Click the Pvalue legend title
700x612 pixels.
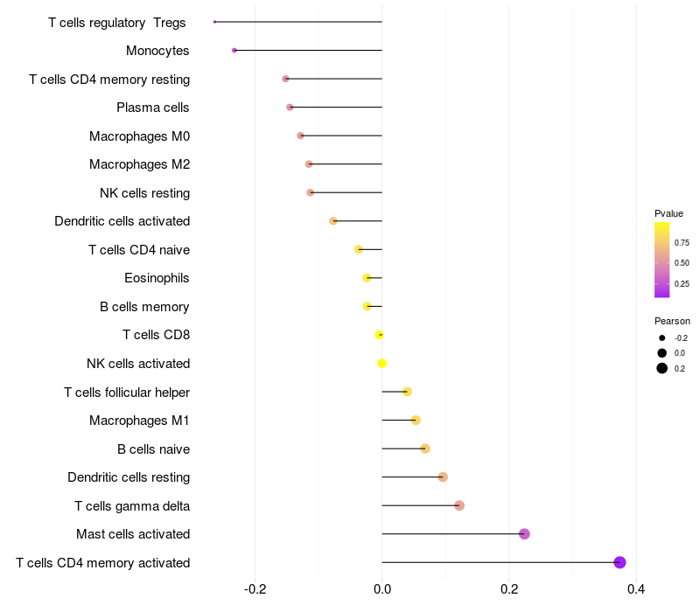(668, 213)
